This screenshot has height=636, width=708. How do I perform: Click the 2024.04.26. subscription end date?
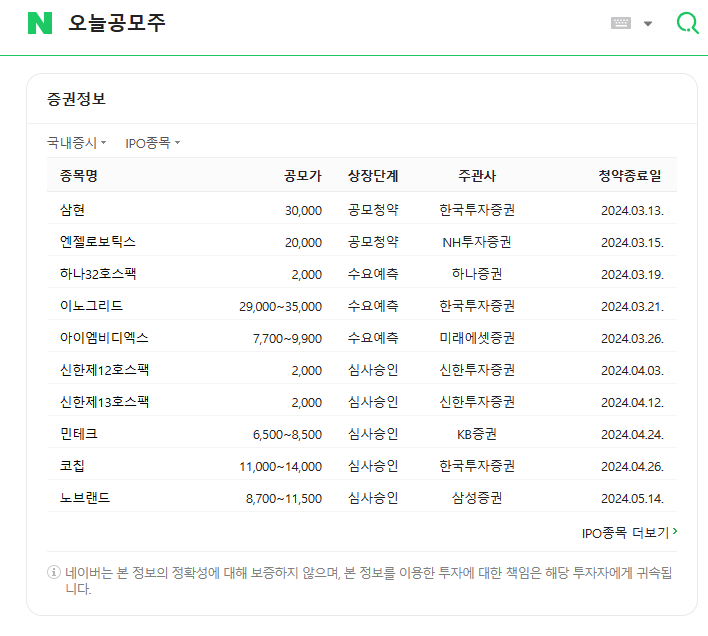(x=632, y=467)
